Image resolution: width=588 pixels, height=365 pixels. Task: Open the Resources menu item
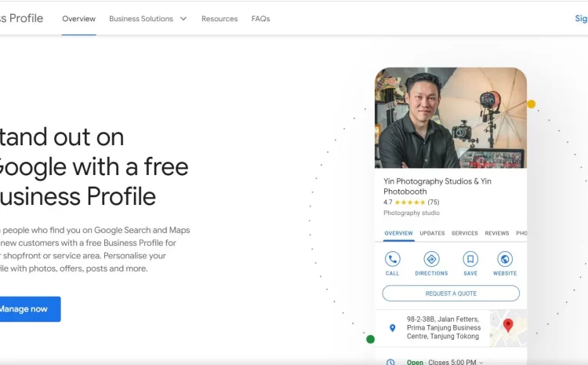tap(220, 19)
